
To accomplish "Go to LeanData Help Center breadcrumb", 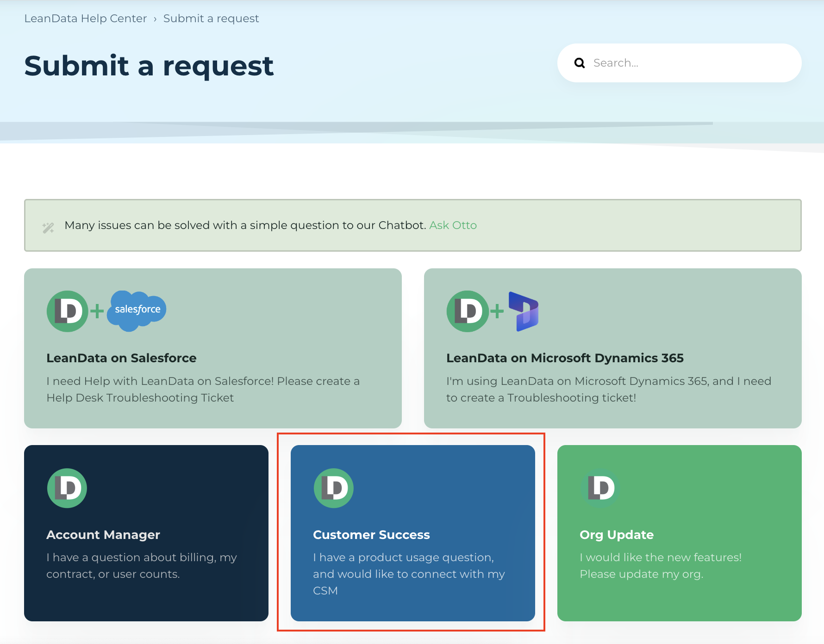I will tap(85, 19).
